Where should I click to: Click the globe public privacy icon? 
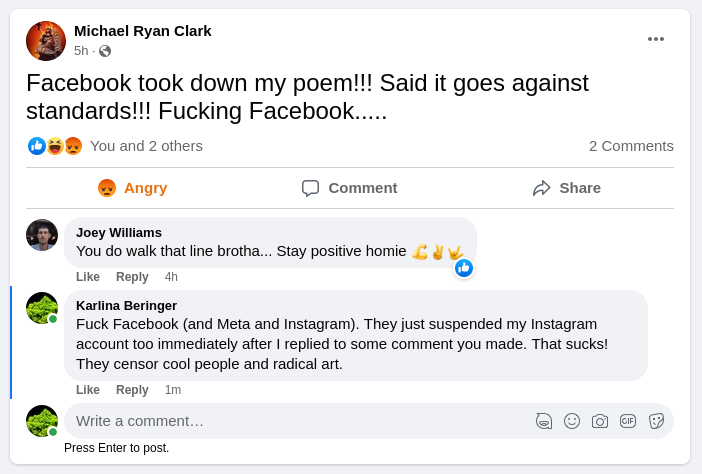coord(105,51)
